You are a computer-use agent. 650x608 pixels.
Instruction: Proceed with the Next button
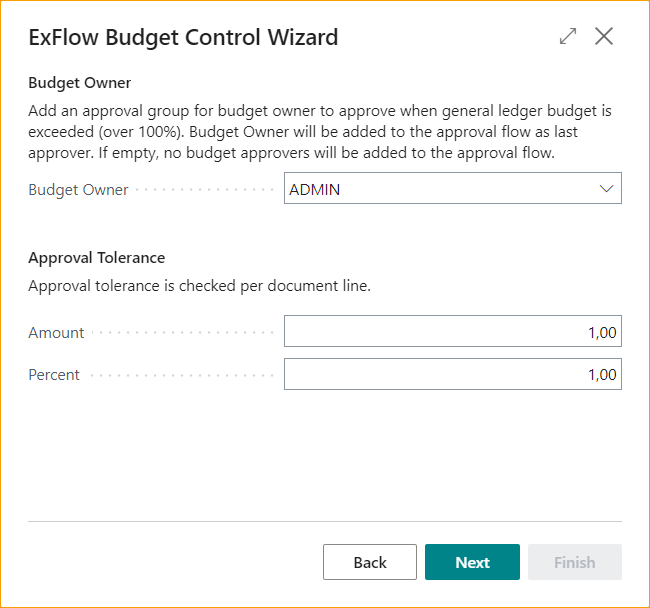point(472,562)
